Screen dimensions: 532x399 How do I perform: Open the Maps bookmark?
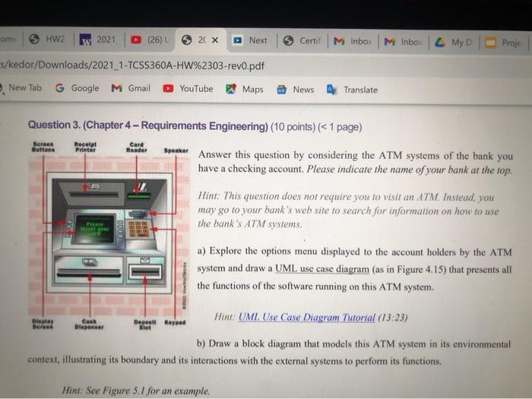(x=245, y=89)
